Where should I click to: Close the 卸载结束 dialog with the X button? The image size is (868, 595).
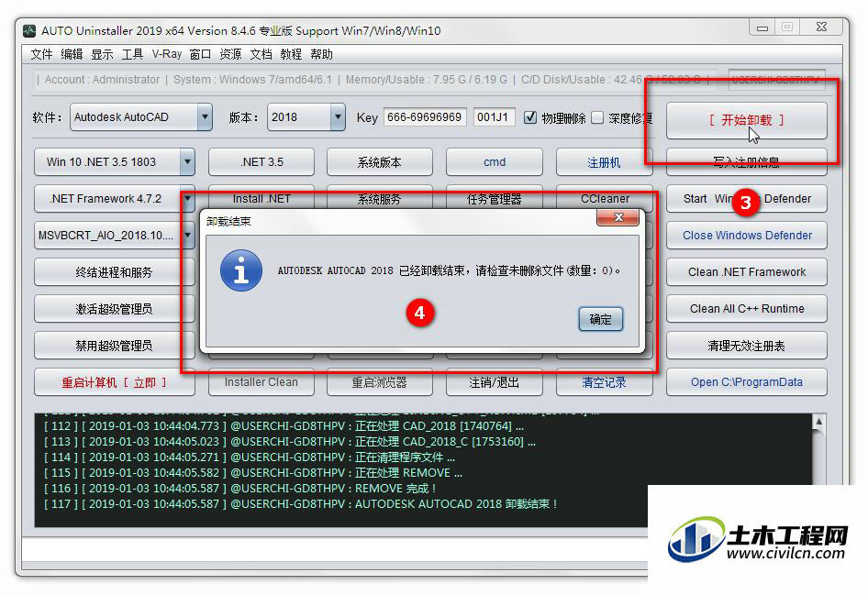click(x=618, y=218)
